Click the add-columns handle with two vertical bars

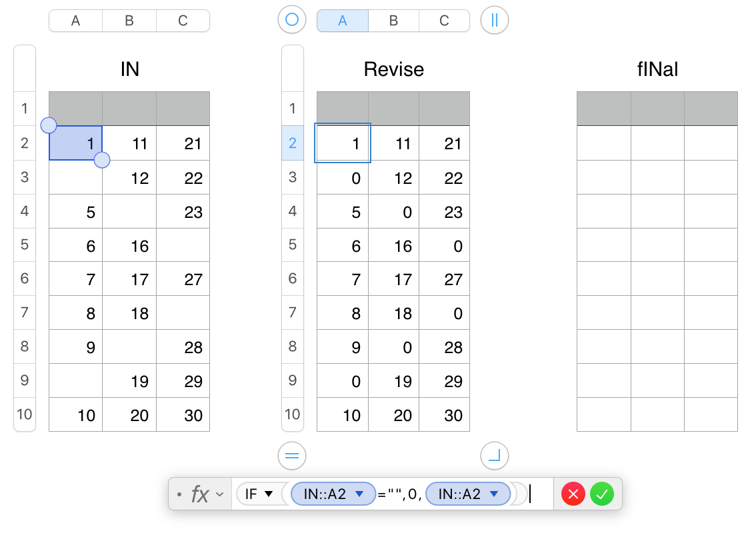pos(494,20)
